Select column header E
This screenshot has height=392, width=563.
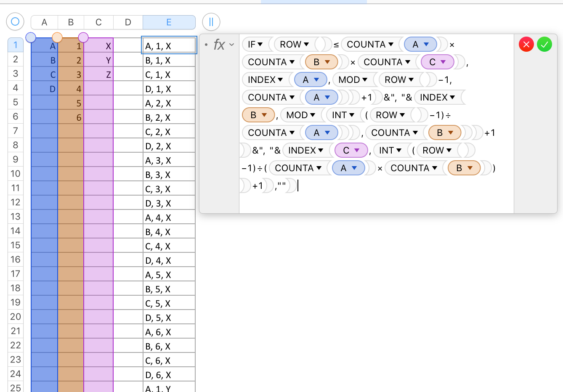(169, 22)
